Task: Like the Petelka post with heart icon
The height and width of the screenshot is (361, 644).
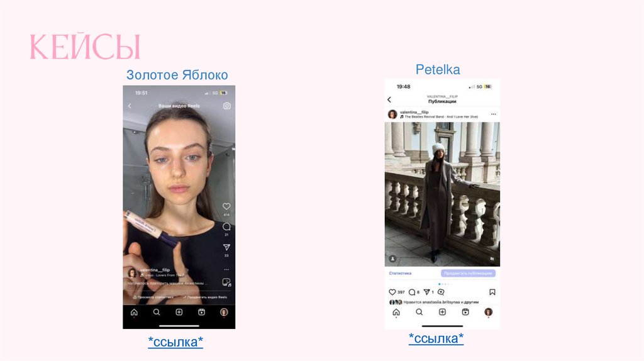Action: [x=392, y=292]
